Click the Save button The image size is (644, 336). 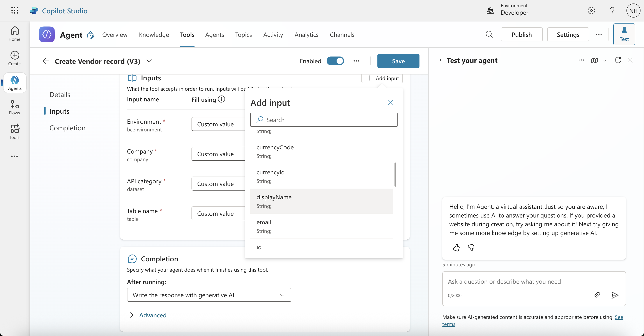click(398, 61)
